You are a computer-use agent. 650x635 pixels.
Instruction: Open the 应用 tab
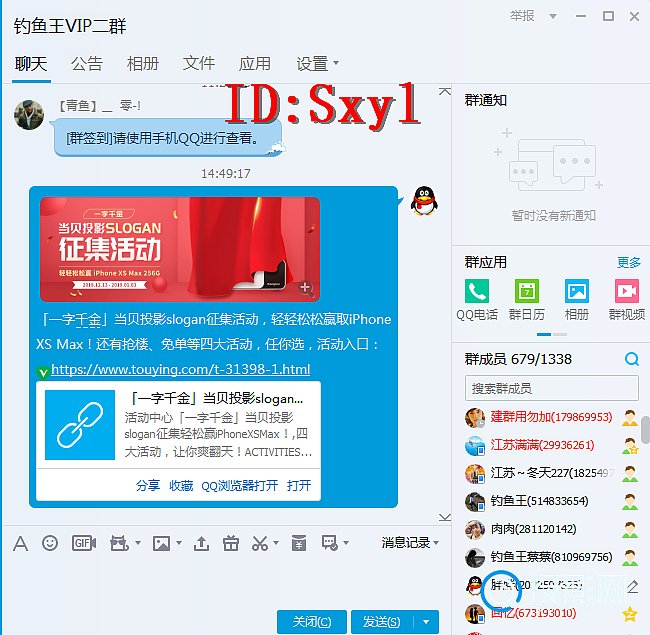[255, 64]
